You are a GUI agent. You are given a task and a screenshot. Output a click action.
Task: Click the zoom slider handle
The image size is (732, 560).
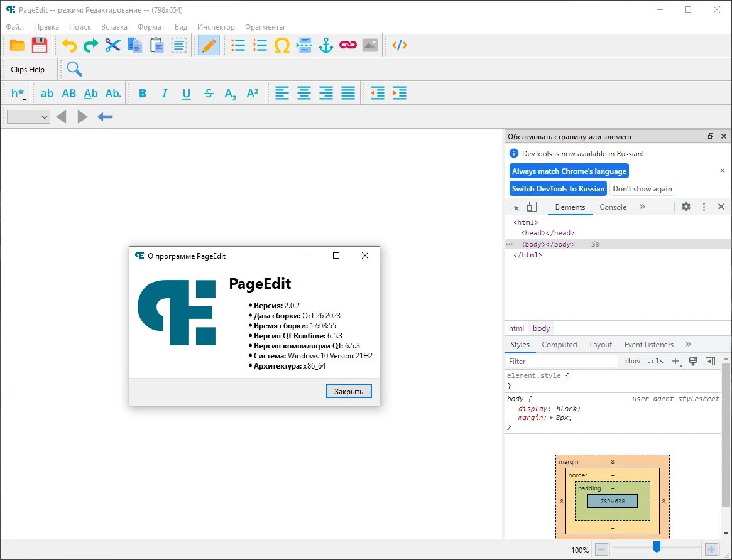coord(657,547)
